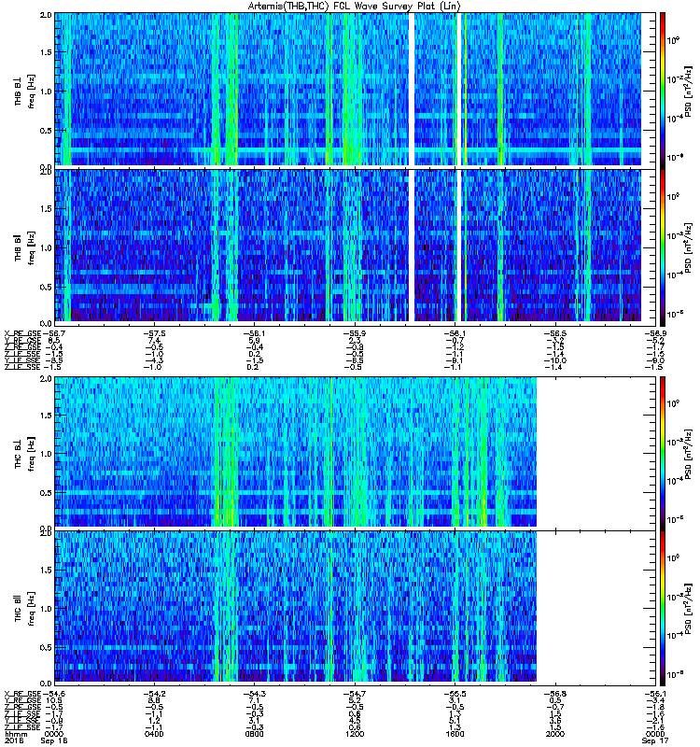
Task: Click the '0400' time tick label
Action: [154, 734]
